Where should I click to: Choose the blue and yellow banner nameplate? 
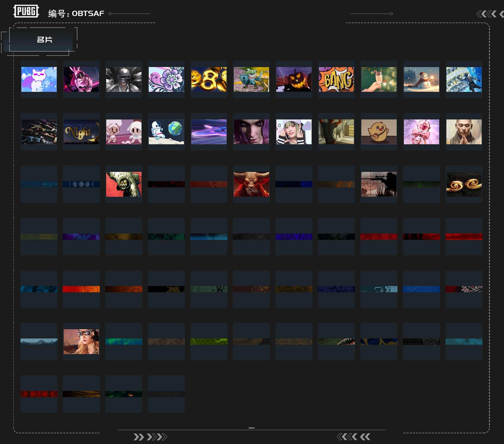click(379, 342)
